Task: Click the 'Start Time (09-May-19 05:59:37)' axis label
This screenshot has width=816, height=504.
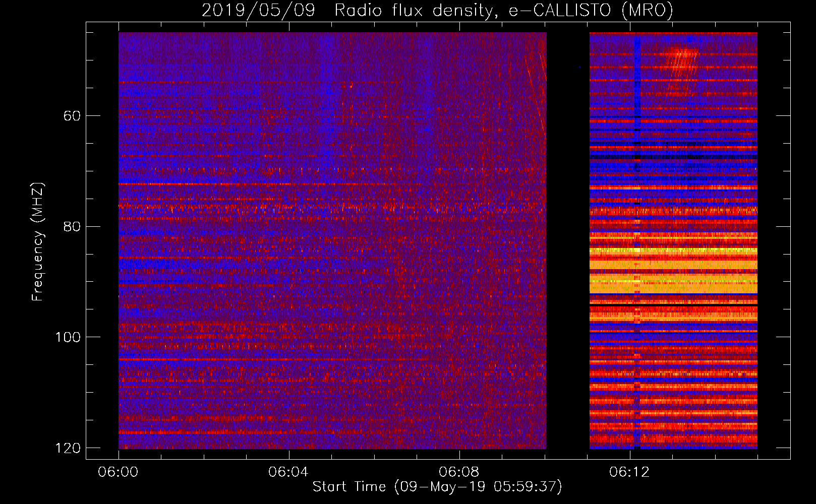Action: [437, 487]
